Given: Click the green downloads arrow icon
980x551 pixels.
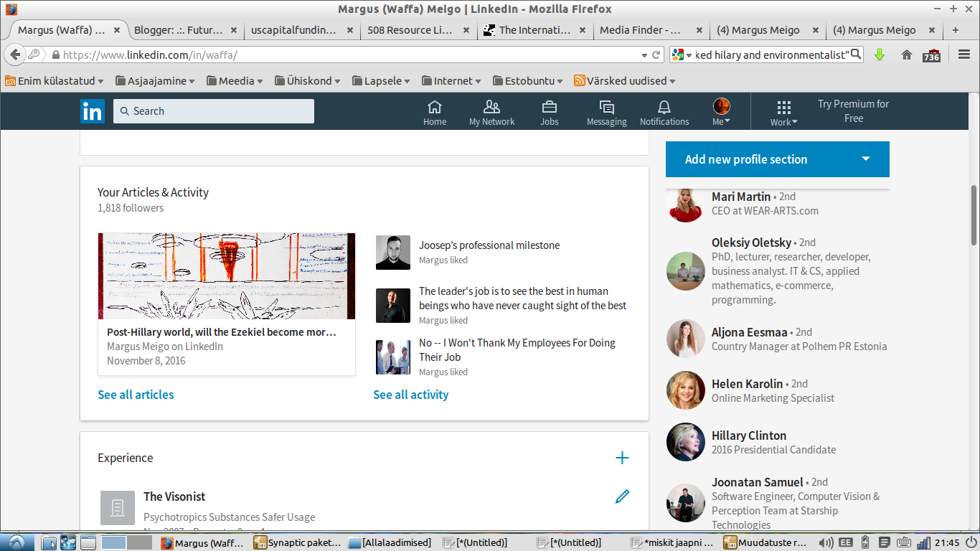Looking at the screenshot, I should pos(880,55).
